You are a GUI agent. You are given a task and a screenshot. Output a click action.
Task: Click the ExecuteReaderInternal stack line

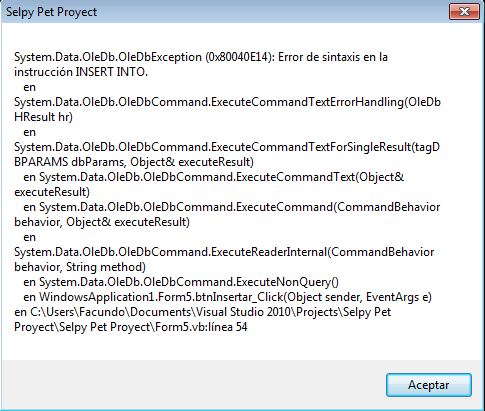pos(224,252)
